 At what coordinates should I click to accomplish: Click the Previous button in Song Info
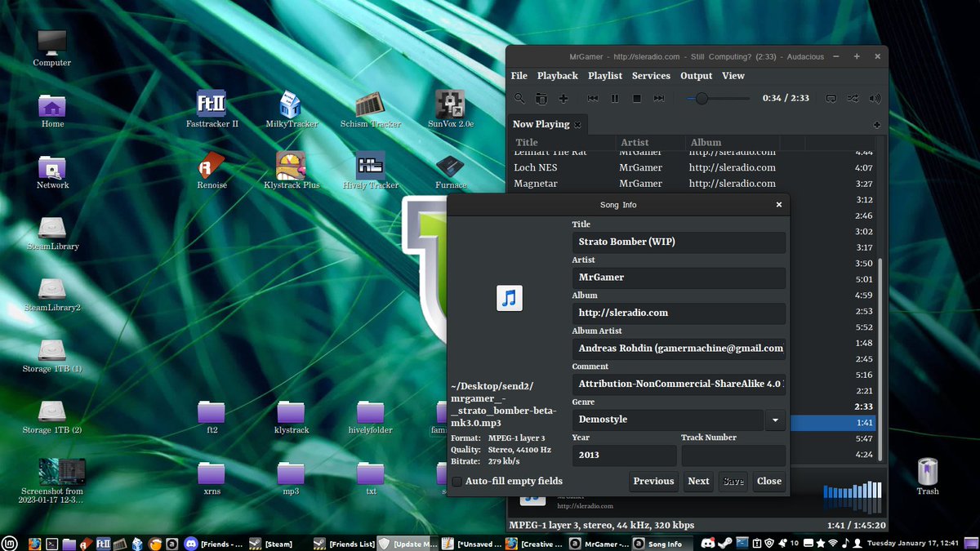(x=653, y=482)
